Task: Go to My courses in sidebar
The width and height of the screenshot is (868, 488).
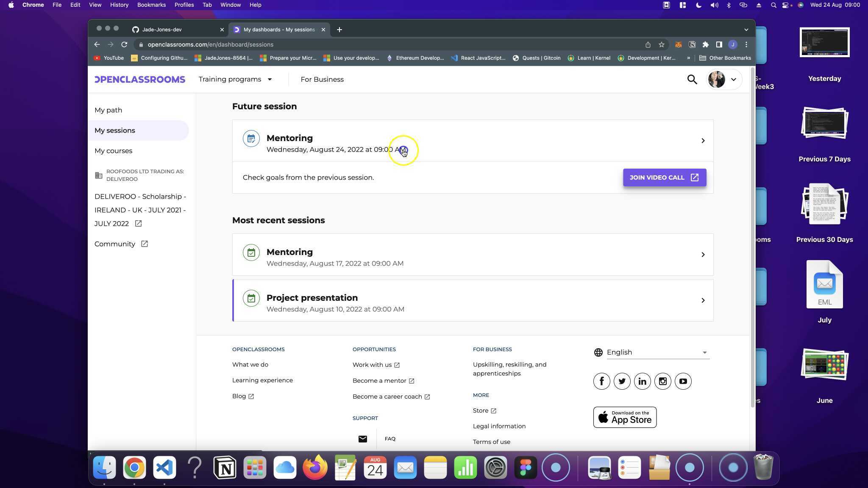Action: 113,151
